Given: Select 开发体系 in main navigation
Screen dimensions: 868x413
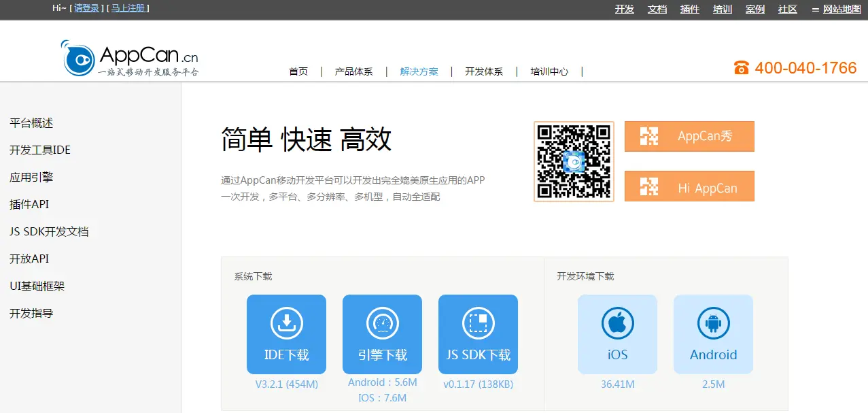Looking at the screenshot, I should [484, 71].
